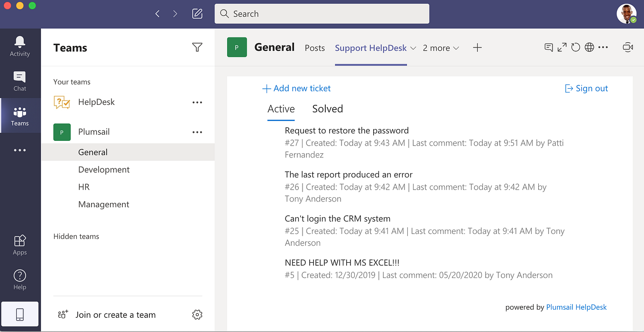
Task: Open more options for the Plumsail team
Action: coord(197,132)
